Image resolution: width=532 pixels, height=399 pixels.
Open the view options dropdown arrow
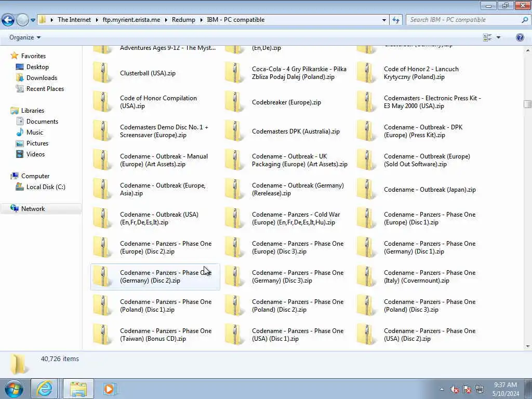pos(498,37)
